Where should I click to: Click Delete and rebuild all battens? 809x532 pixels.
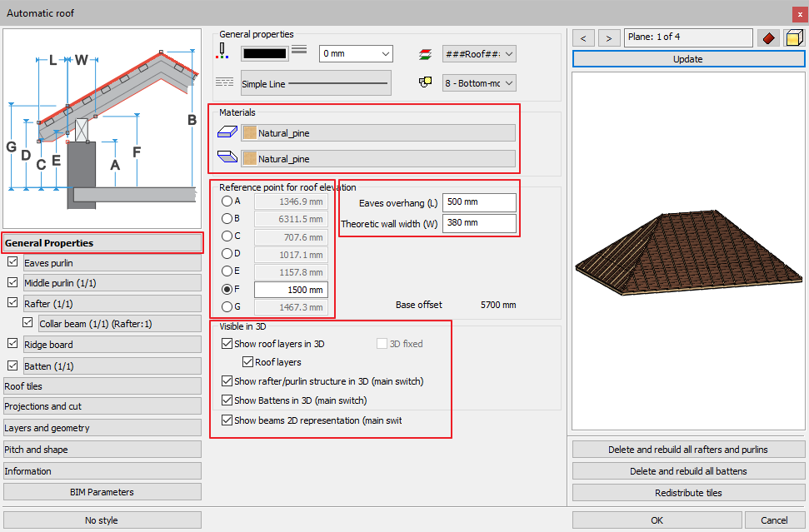click(687, 471)
